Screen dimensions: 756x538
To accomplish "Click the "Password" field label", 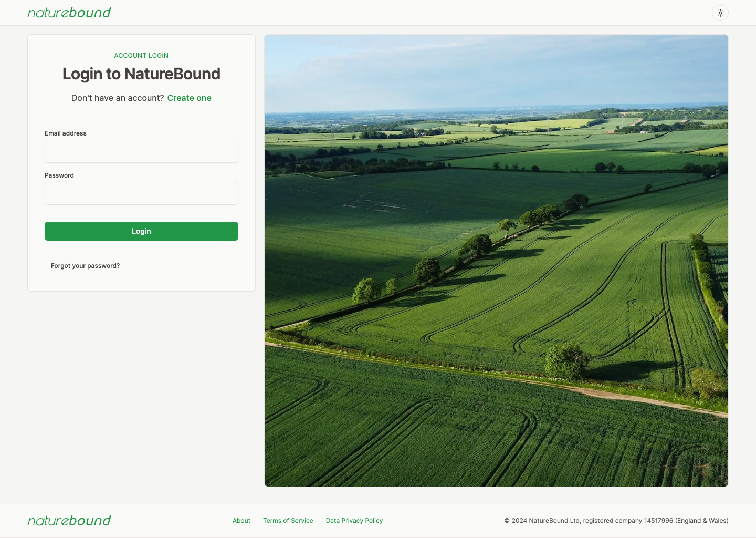I will (59, 175).
